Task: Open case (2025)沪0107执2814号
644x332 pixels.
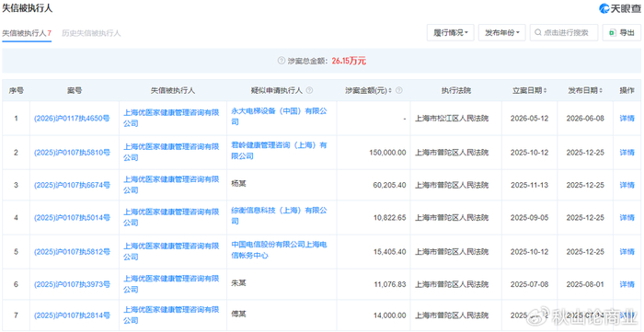Action: click(72, 316)
